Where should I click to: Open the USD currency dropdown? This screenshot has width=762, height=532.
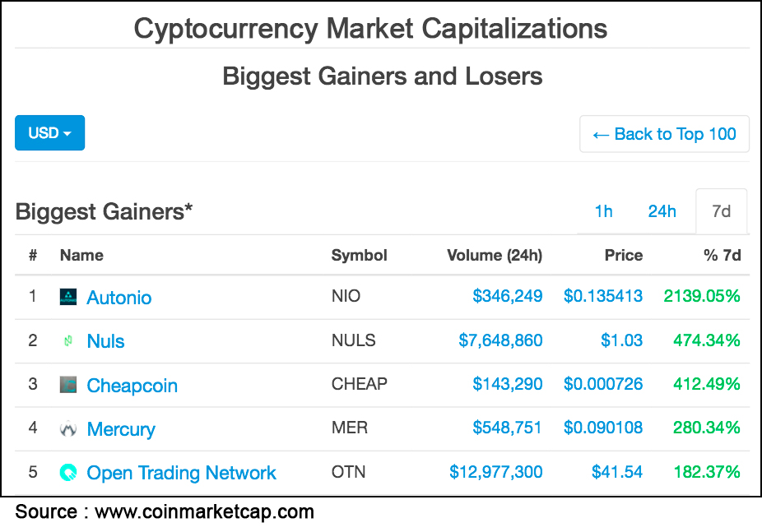tap(49, 132)
